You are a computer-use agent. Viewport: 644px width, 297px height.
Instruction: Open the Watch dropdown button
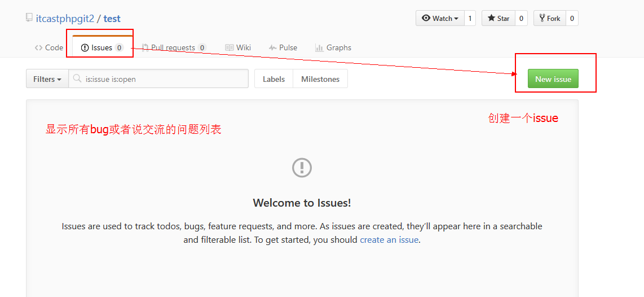[440, 18]
